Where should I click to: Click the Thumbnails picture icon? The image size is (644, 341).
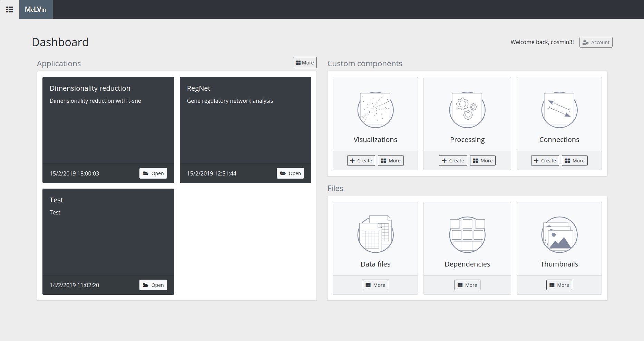pos(559,234)
